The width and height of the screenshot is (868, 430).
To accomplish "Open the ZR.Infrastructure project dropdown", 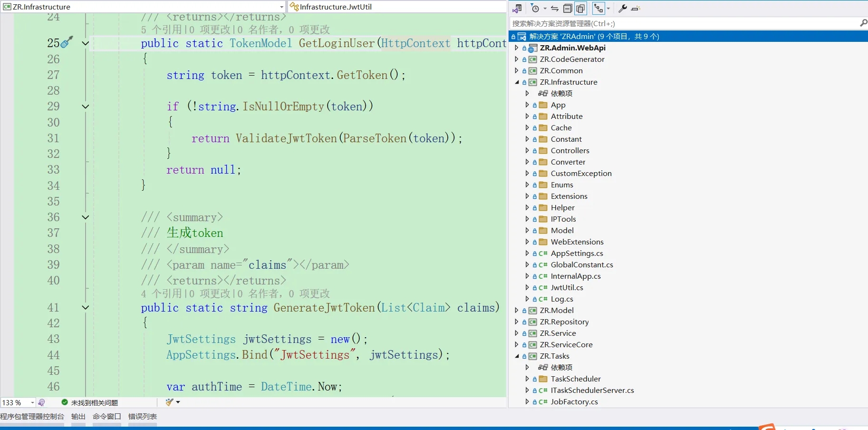I will coord(281,7).
